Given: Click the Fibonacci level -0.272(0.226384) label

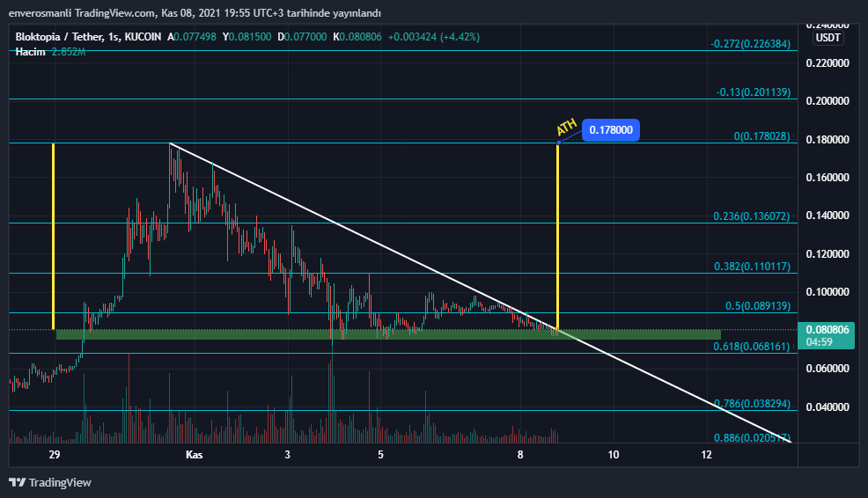Looking at the screenshot, I should click(751, 44).
